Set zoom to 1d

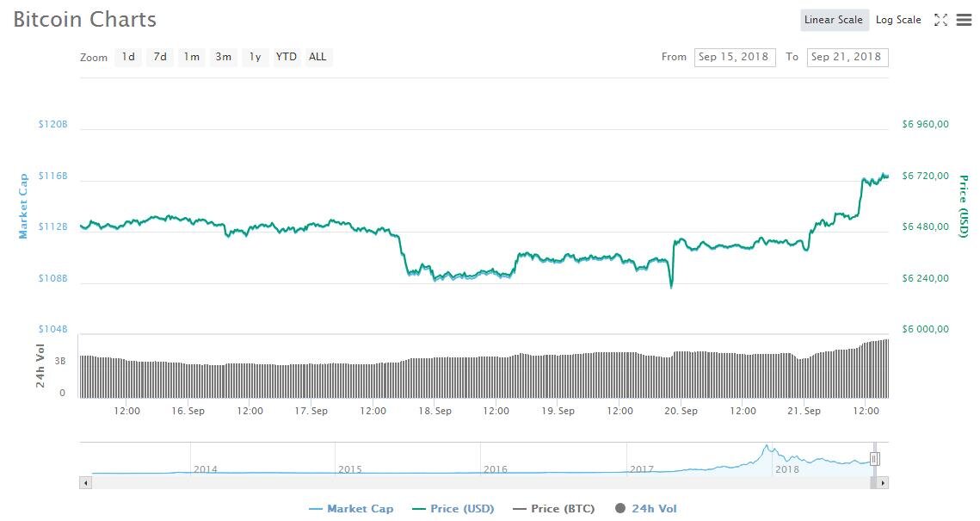coord(128,57)
